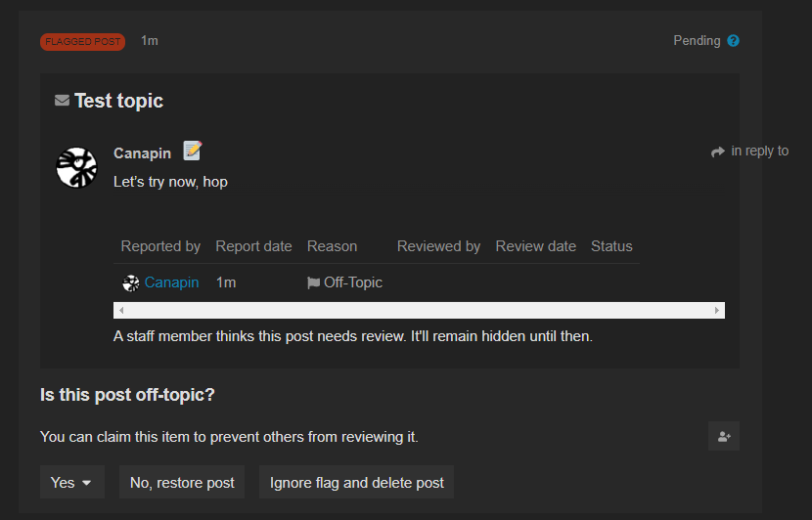Click the pencil edit-history icon next to Canapin
The width and height of the screenshot is (812, 520).
point(193,152)
